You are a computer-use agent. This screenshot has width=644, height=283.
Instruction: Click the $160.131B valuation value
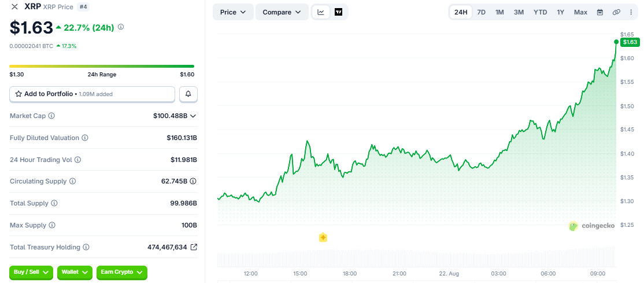182,138
